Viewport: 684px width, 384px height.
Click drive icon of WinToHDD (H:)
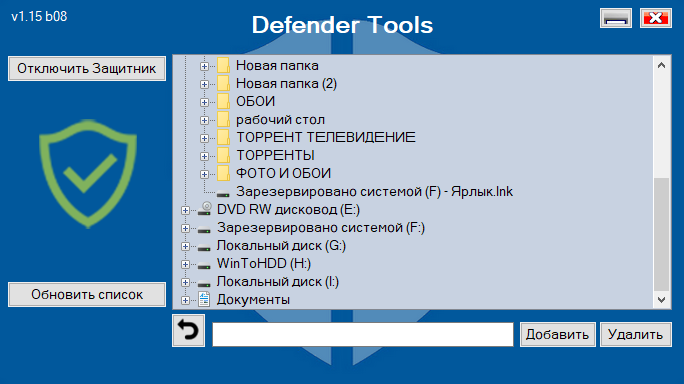pyautogui.click(x=204, y=266)
